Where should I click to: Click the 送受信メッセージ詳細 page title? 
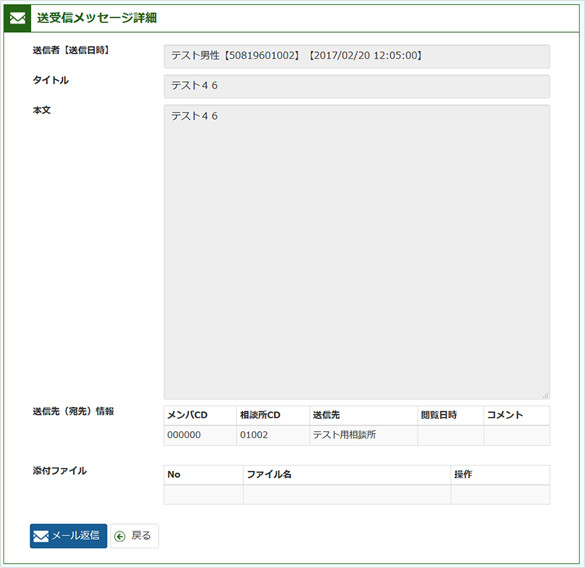click(97, 18)
